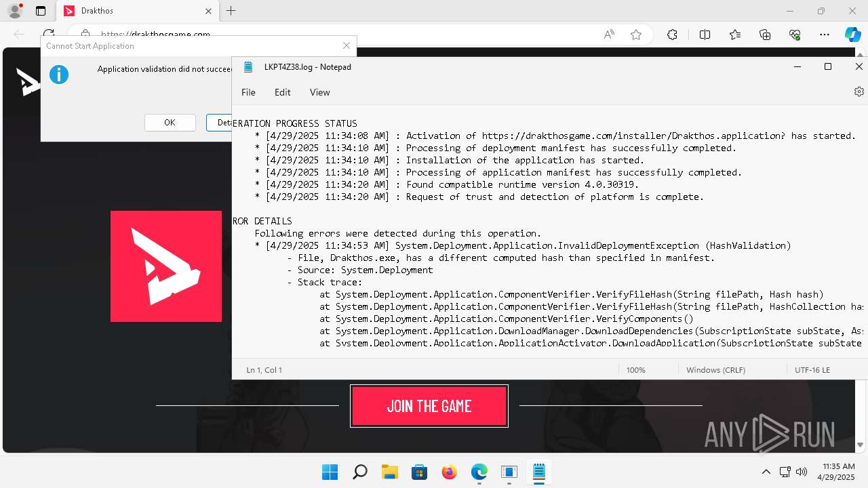Open Edge tab actions menu icon

click(x=41, y=11)
